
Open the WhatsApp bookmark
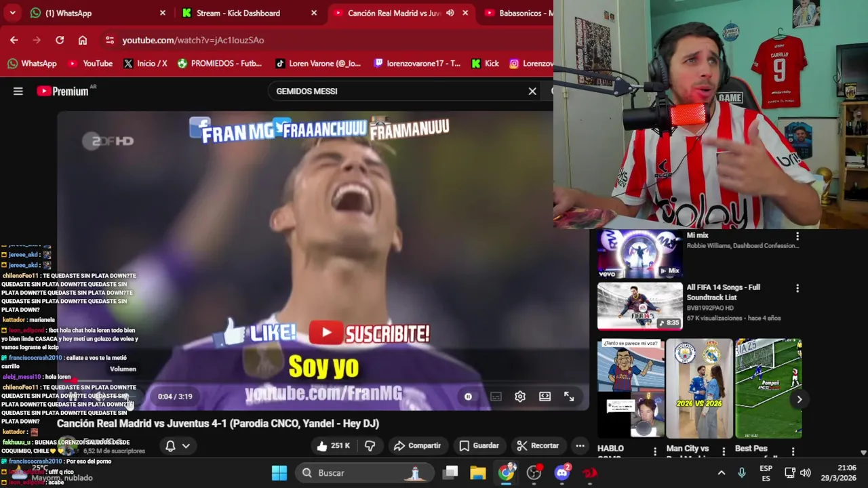(32, 63)
